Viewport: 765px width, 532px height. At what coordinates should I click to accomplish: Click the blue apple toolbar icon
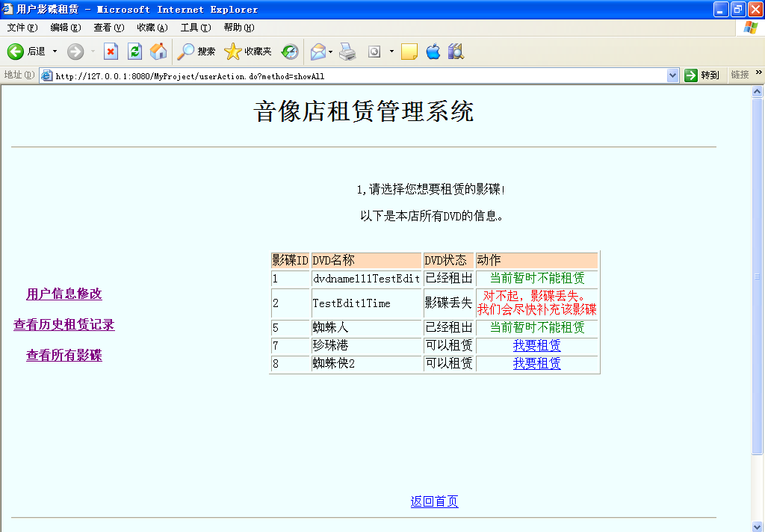pos(433,52)
